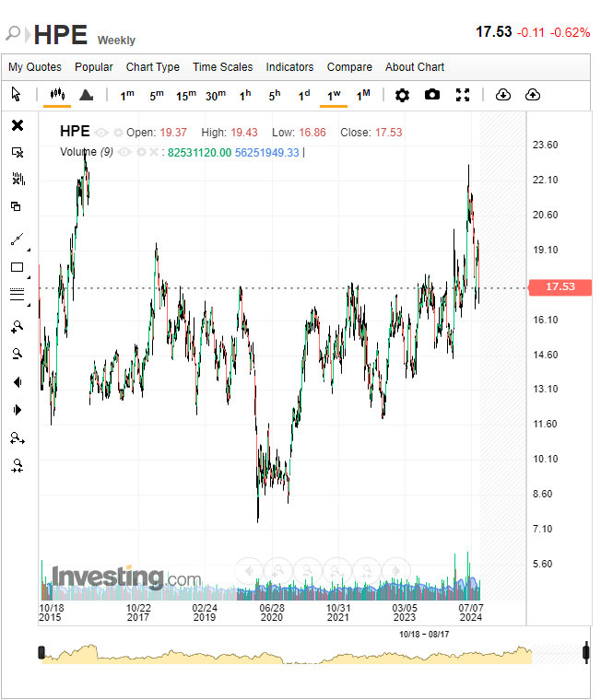This screenshot has height=700, width=601.
Task: Switch to the area chart icon
Action: (x=86, y=95)
